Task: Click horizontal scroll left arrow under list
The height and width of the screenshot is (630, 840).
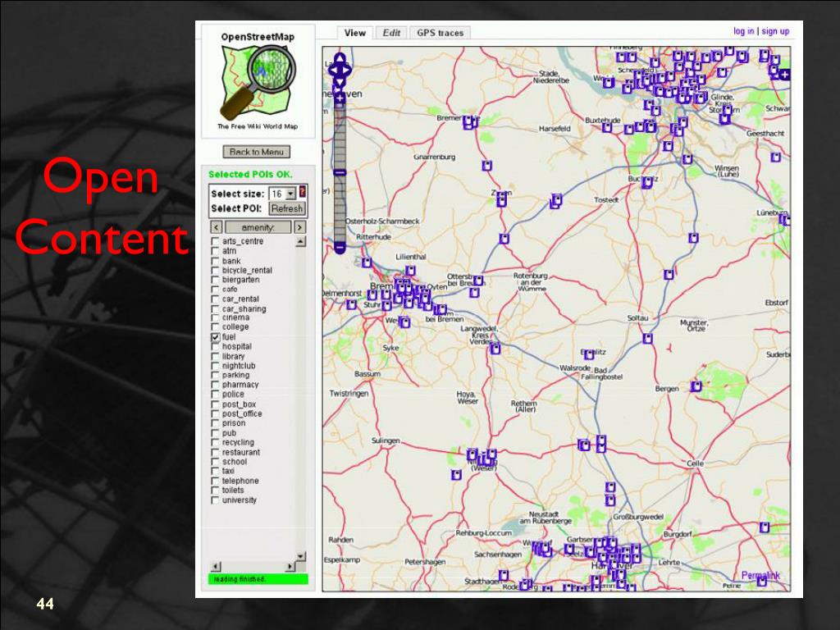Action: [x=216, y=566]
